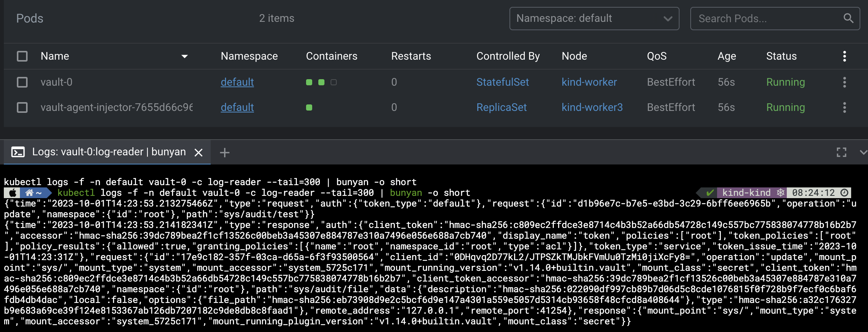Viewport: 868px width, 332px height.
Task: Click vault-agent-injector green container indicator
Action: [x=309, y=107]
